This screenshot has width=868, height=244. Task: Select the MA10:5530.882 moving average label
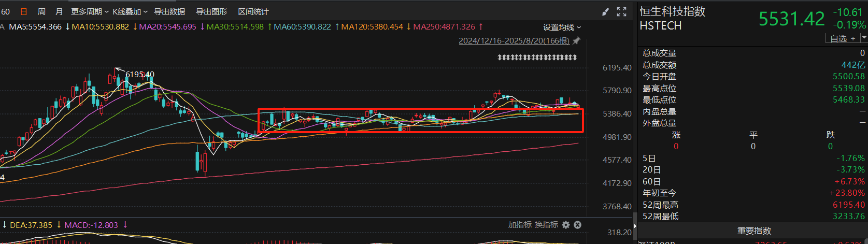coord(101,26)
